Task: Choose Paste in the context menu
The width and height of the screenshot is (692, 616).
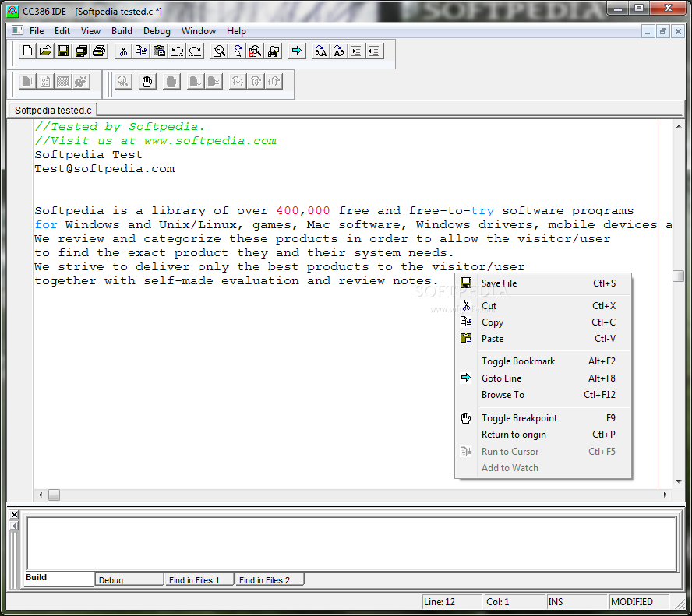Action: coord(543,339)
